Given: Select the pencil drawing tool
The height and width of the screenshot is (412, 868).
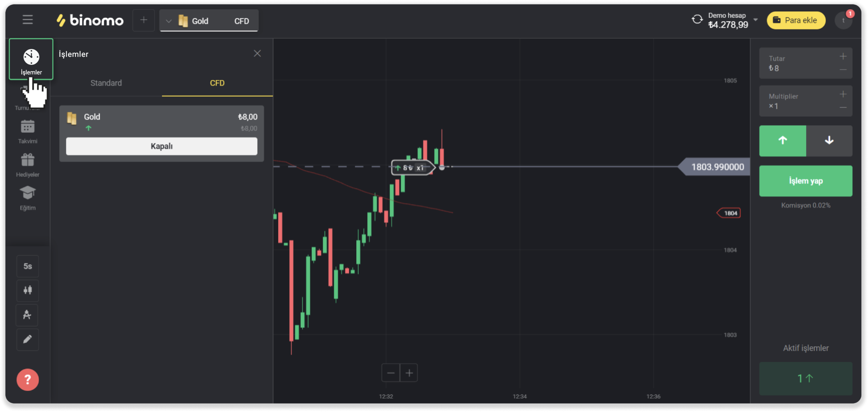Looking at the screenshot, I should pos(28,339).
